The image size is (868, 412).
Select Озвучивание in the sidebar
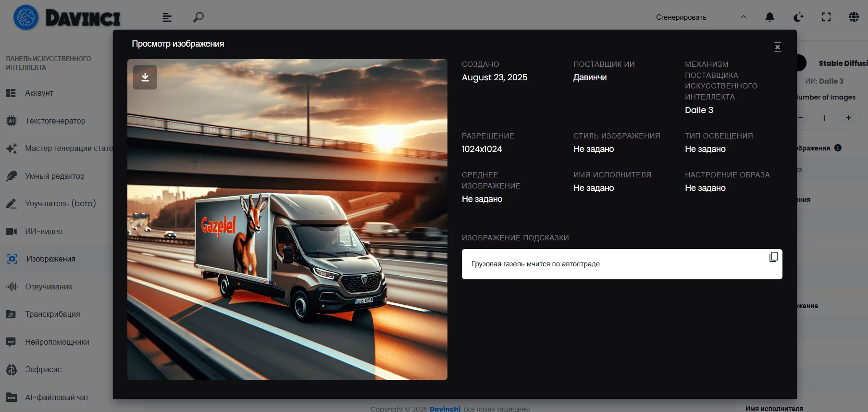49,287
